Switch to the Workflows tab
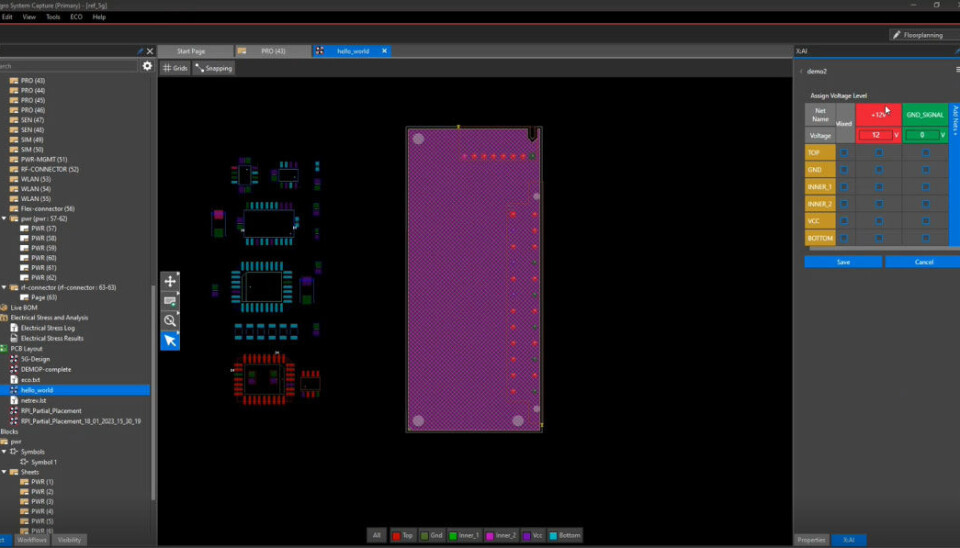 pos(32,540)
